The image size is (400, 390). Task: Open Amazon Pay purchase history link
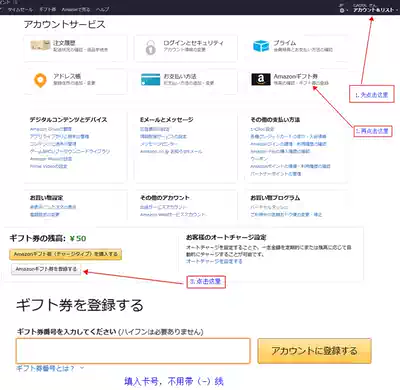(280, 151)
